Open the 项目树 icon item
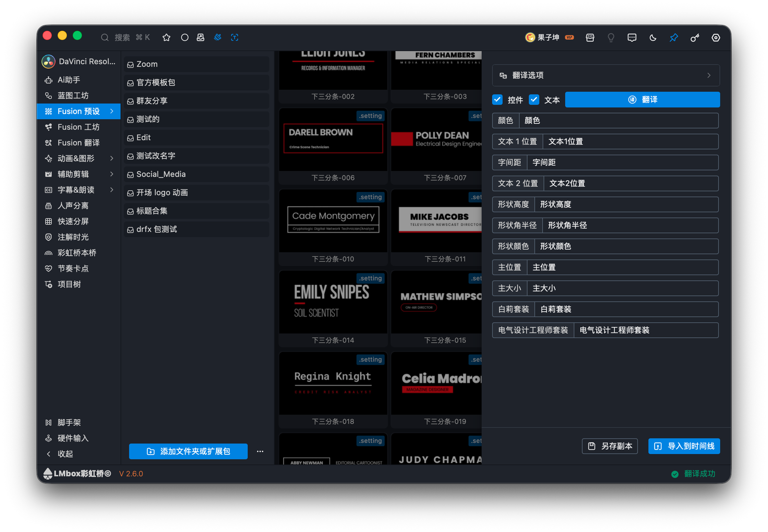Screen dimensions: 768x532 click(48, 284)
